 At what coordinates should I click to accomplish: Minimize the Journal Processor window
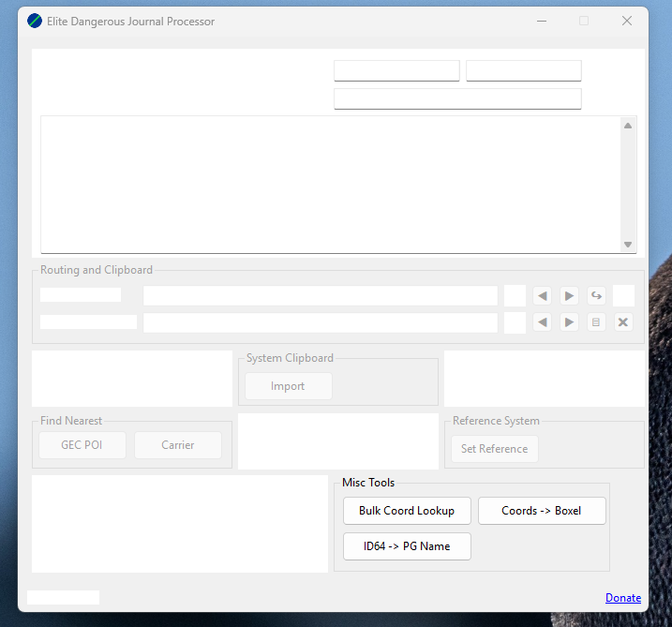coord(542,21)
